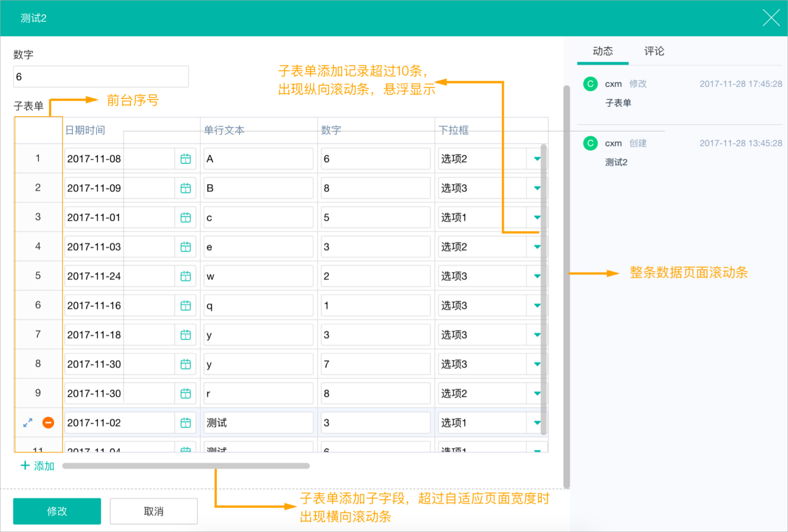
Task: Click timestamp 2017-11-28 13:45:28
Action: [x=741, y=143]
